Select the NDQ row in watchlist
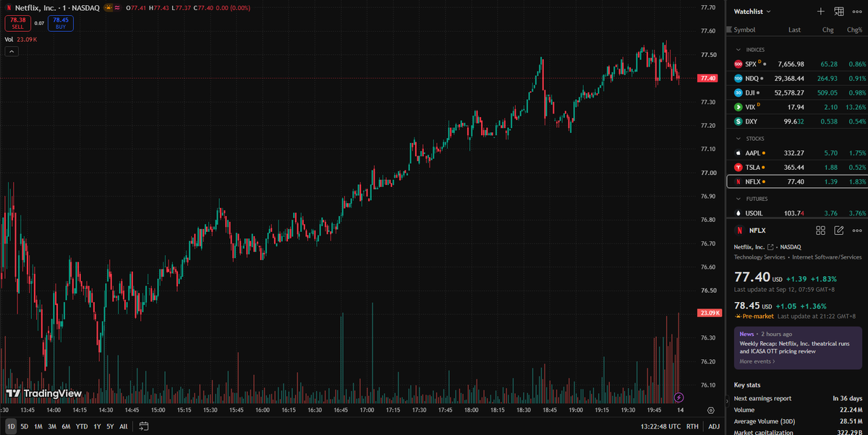 797,78
